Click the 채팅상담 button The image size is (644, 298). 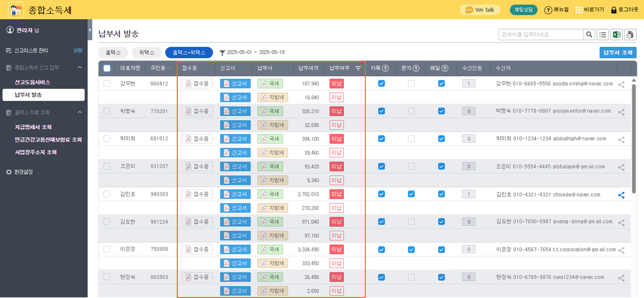(x=524, y=10)
